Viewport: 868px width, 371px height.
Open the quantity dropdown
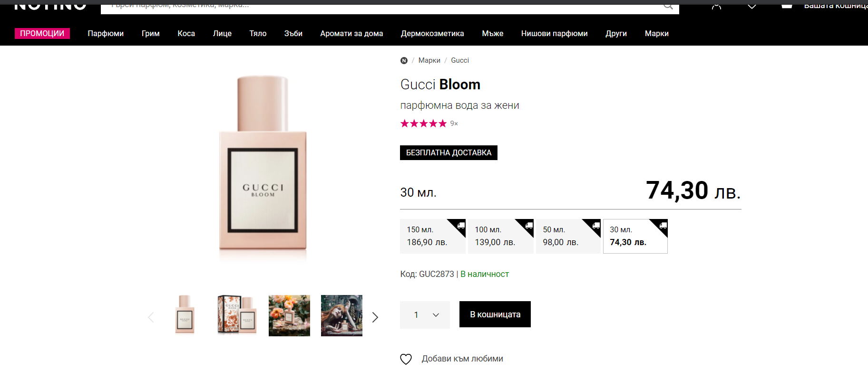point(425,314)
